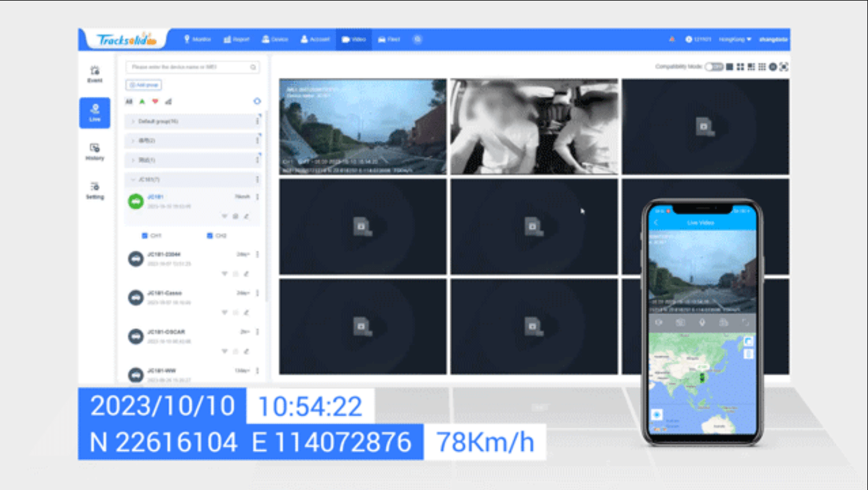Image resolution: width=868 pixels, height=490 pixels.
Task: Open the red alarm bell notifications
Action: [x=672, y=39]
